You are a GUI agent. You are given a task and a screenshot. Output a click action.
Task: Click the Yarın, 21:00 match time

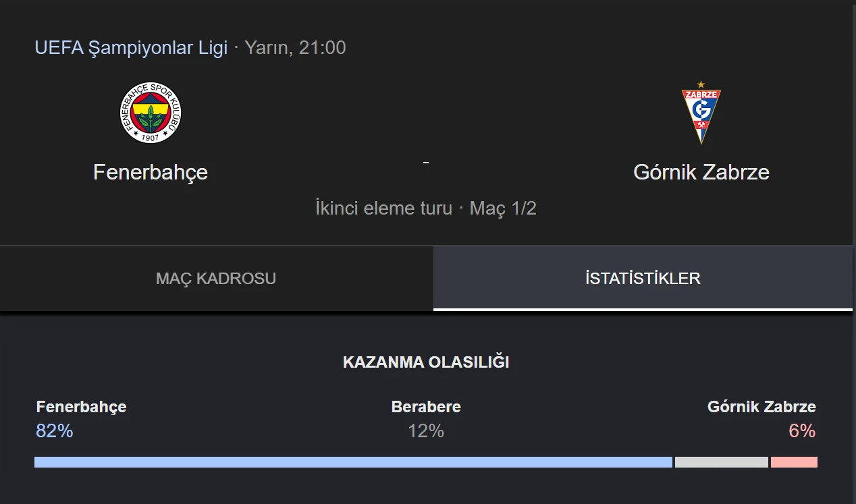pyautogui.click(x=295, y=48)
